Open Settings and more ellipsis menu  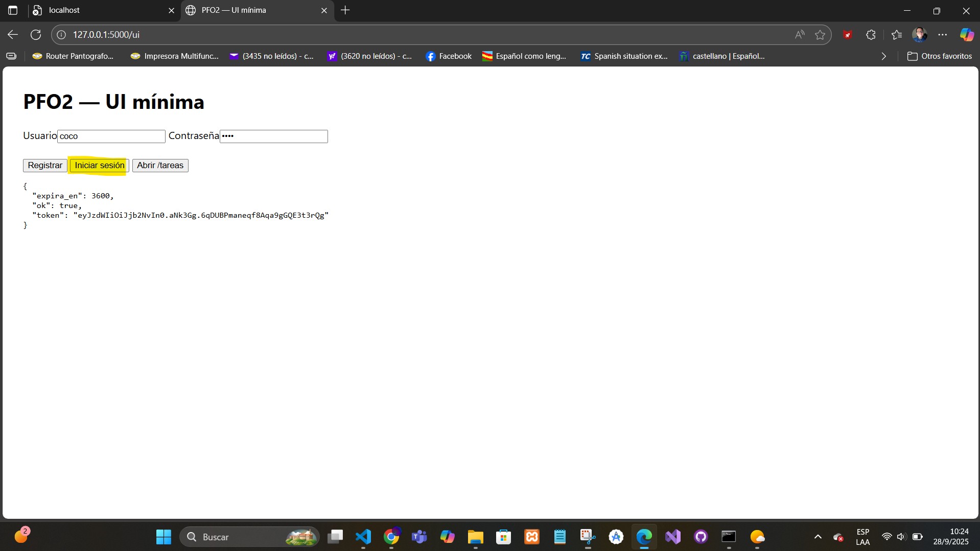(943, 35)
